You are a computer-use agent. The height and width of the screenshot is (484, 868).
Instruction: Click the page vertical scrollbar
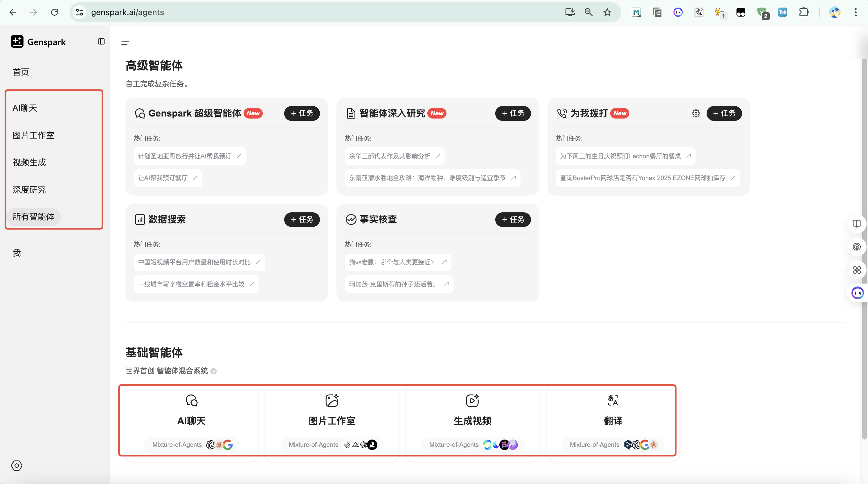click(x=864, y=250)
